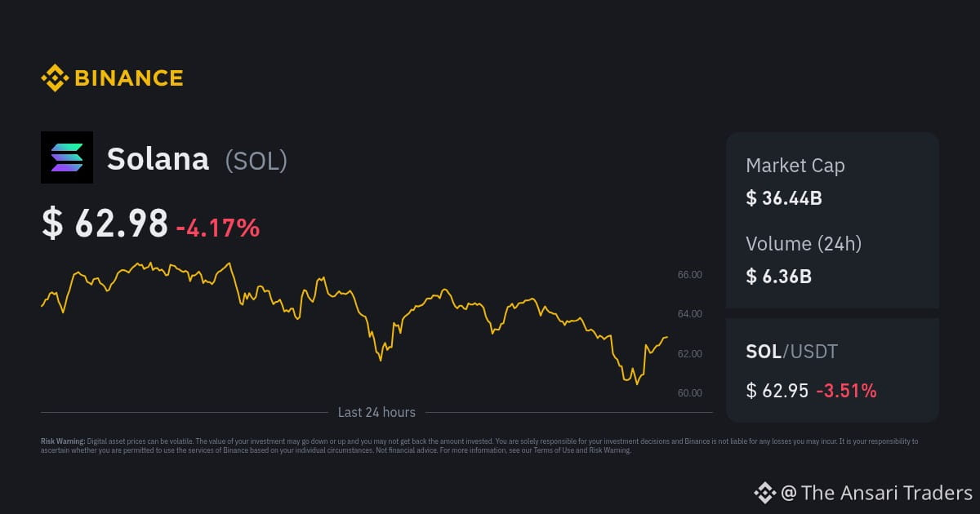Click the -3.51% pair change

[847, 391]
